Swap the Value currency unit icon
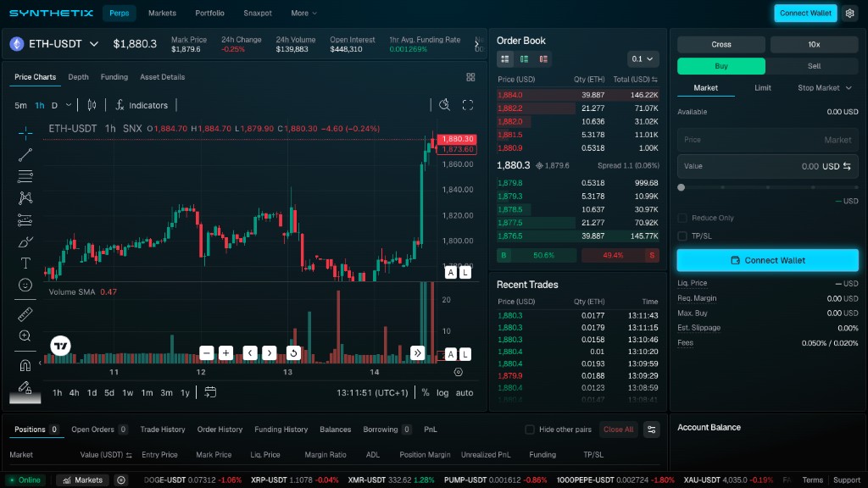Screen dimensions: 868x488 pos(847,166)
